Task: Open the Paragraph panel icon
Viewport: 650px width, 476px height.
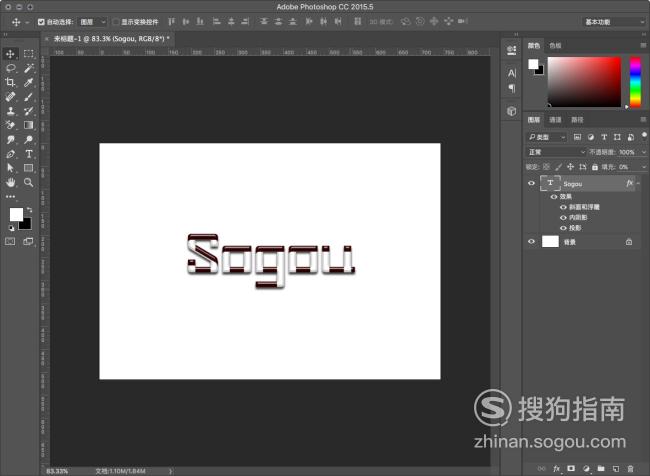Action: pos(512,88)
